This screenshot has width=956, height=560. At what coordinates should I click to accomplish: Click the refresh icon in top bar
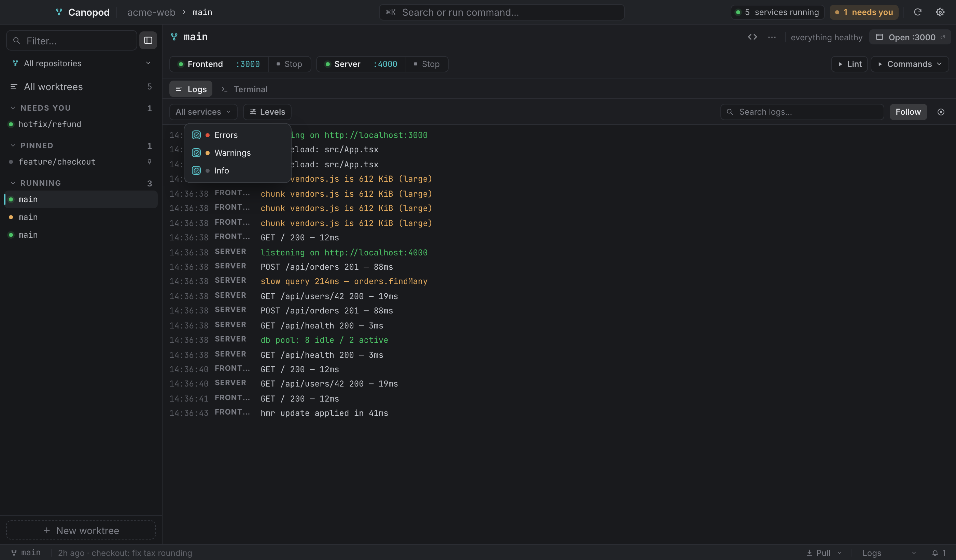[917, 12]
